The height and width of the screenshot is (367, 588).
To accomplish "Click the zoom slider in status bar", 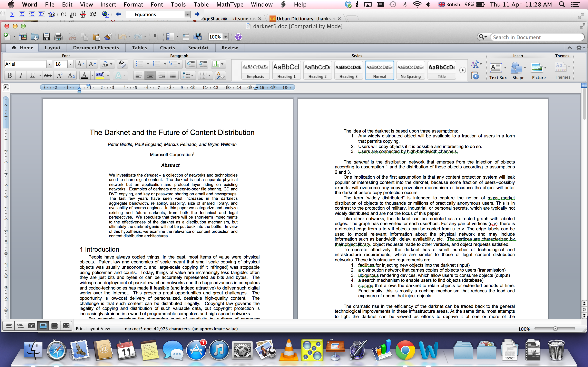I will [555, 329].
